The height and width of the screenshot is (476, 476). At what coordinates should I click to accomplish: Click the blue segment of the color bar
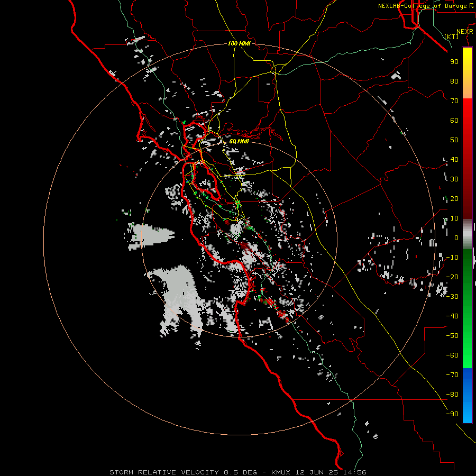467,396
